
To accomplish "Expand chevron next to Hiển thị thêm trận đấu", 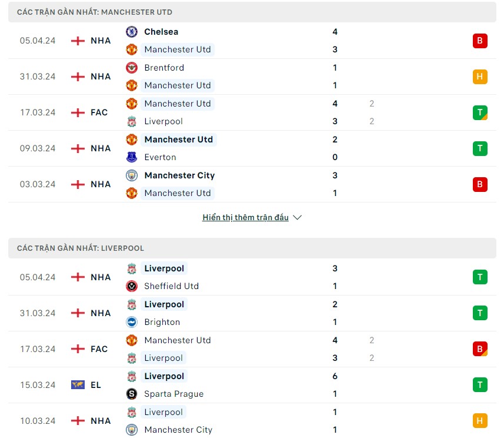I will (x=297, y=217).
